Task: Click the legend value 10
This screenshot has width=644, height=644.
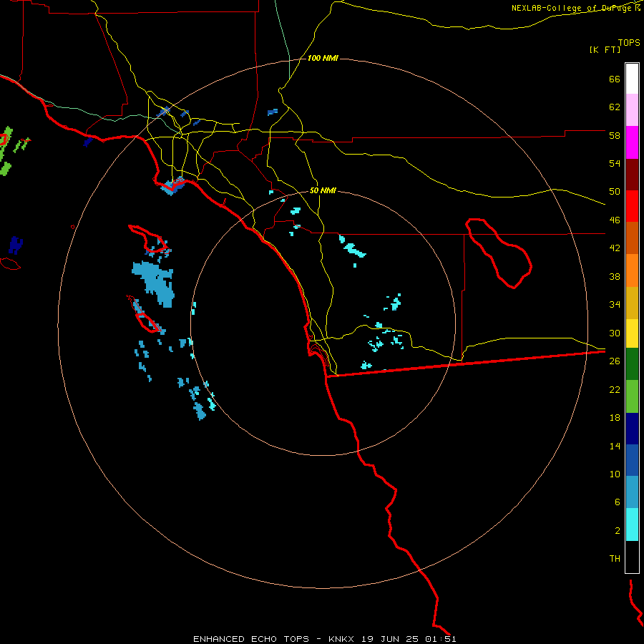Action: (615, 474)
